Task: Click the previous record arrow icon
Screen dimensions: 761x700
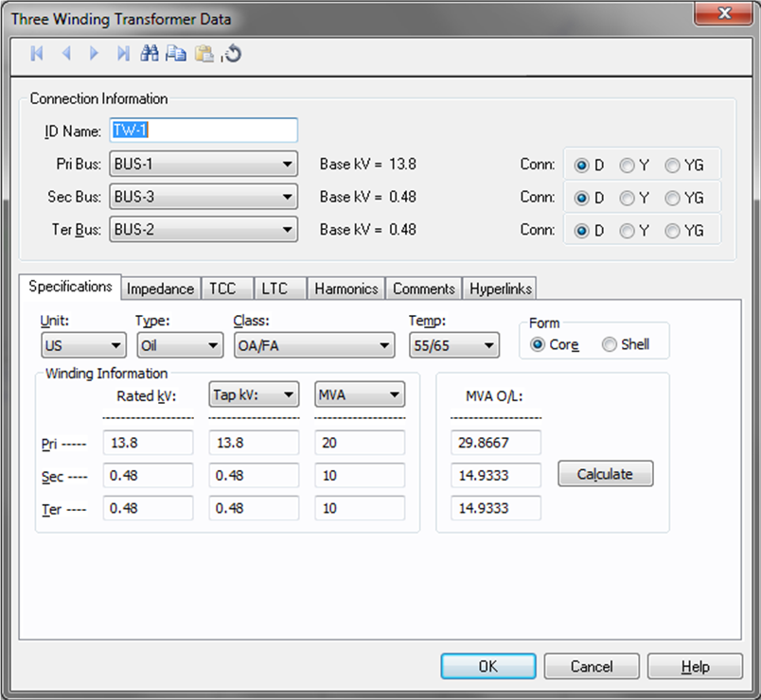Action: click(x=66, y=54)
